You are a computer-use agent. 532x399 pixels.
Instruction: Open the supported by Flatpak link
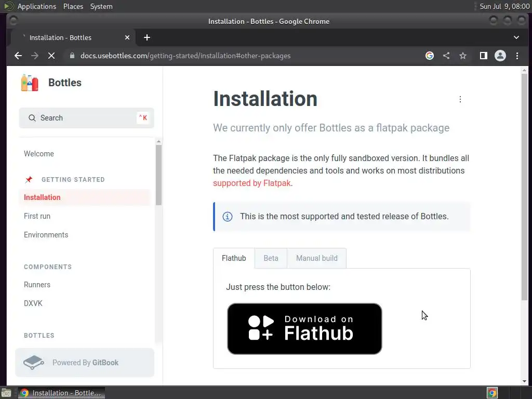coord(252,183)
